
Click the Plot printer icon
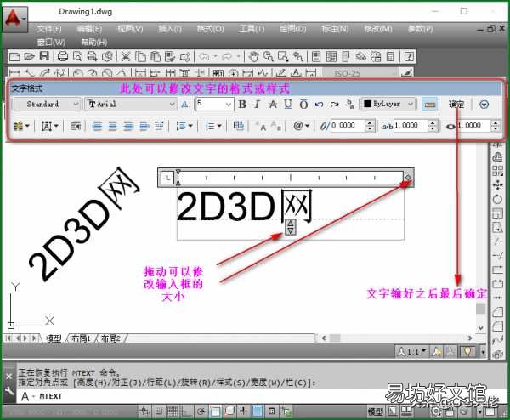click(x=62, y=57)
